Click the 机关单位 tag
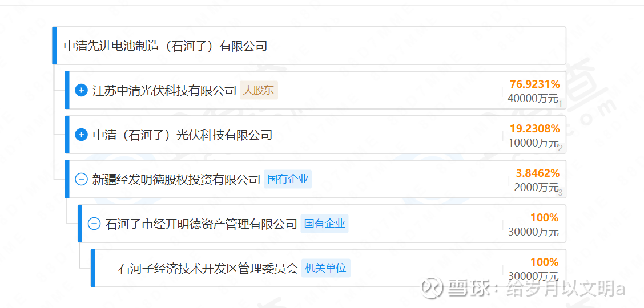The image size is (644, 308). click(325, 268)
